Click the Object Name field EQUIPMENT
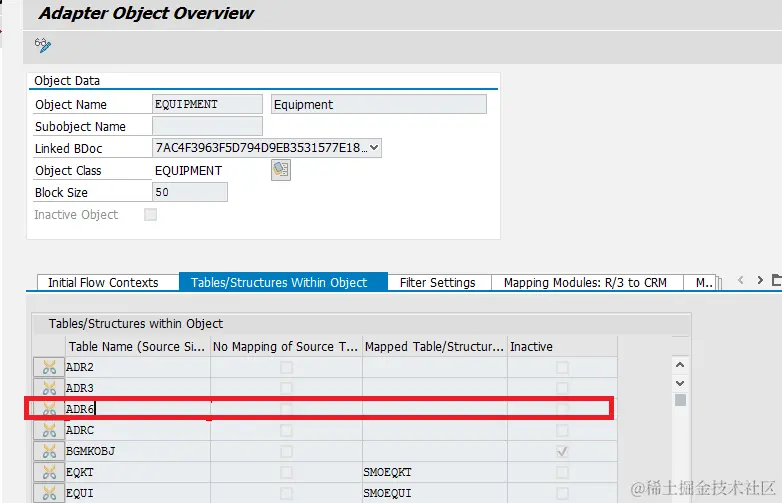 (x=207, y=104)
